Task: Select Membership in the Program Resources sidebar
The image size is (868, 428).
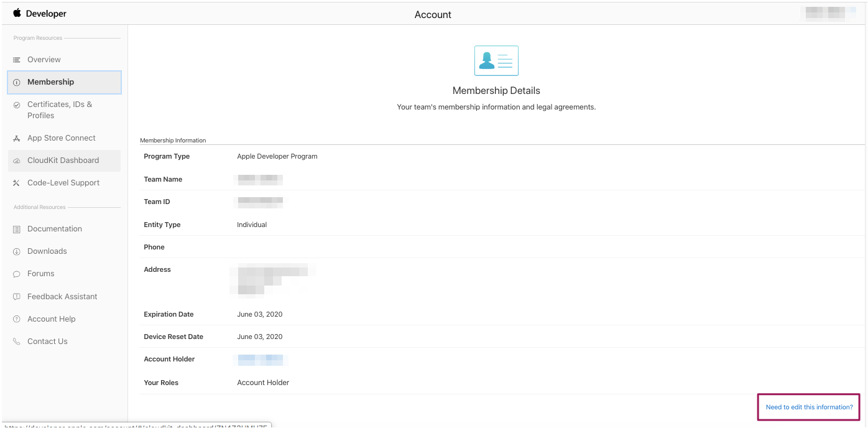Action: tap(50, 81)
